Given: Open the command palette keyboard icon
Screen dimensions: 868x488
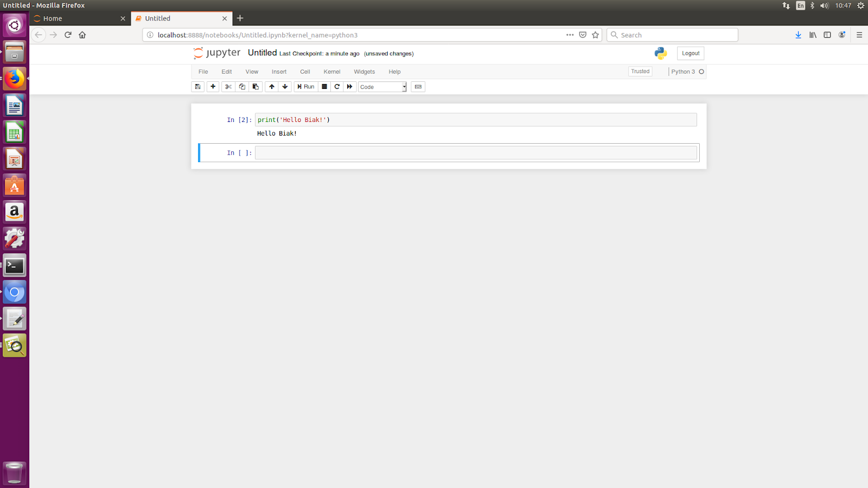Looking at the screenshot, I should click(x=418, y=86).
